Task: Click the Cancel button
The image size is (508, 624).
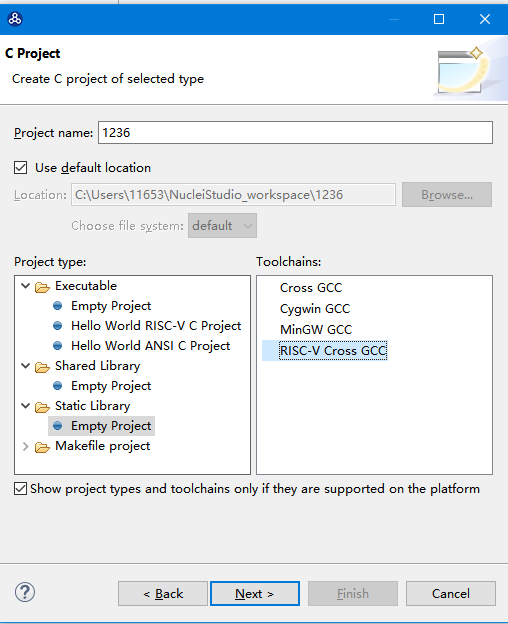Action: (x=451, y=593)
